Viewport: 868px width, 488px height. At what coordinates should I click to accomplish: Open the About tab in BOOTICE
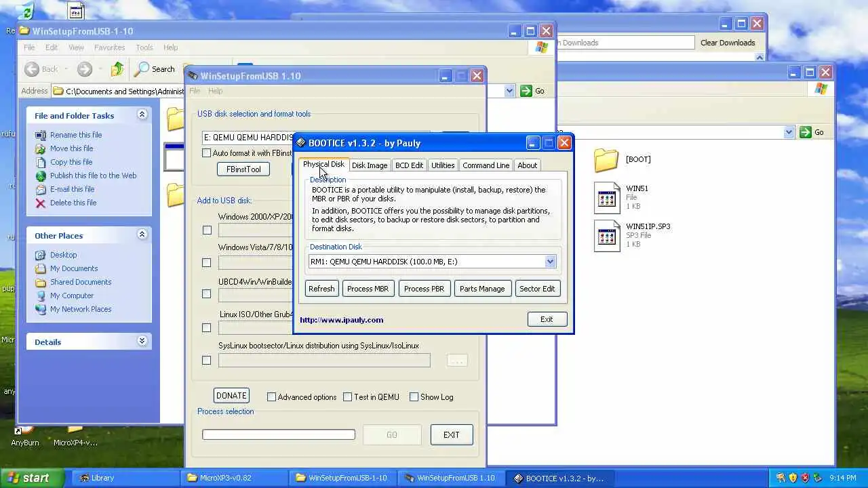pyautogui.click(x=527, y=165)
